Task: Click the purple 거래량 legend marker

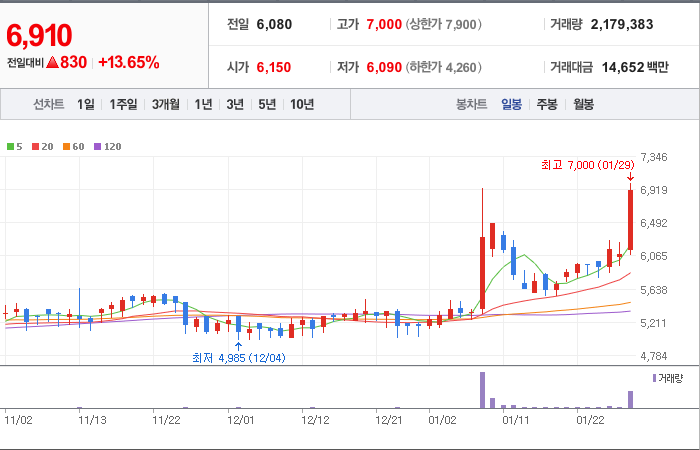Action: pos(654,379)
